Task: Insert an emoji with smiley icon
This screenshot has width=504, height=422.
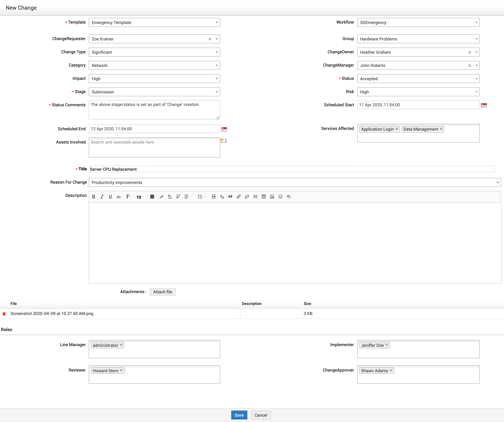Action: [280, 197]
